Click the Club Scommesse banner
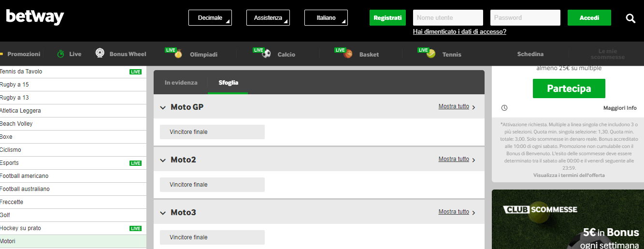 point(568,219)
